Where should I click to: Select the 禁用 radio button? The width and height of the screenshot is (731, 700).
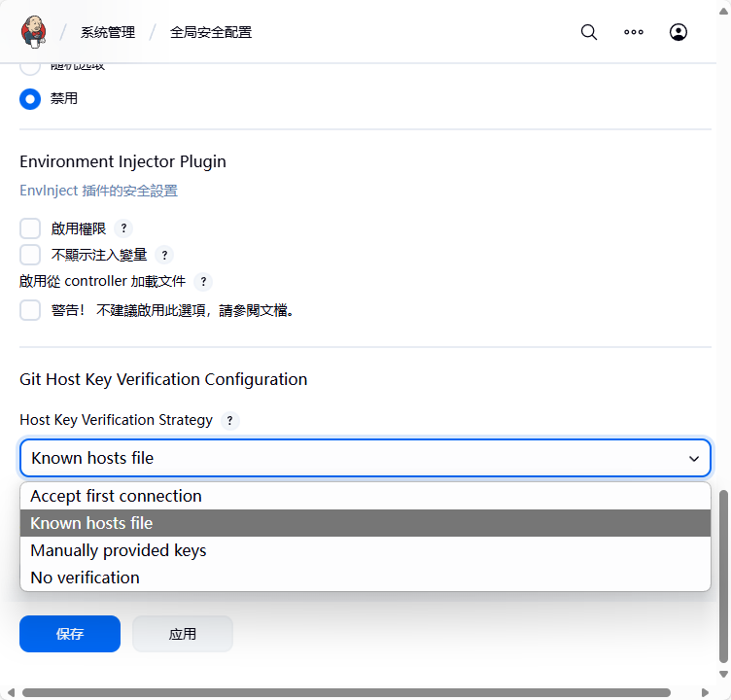(30, 99)
